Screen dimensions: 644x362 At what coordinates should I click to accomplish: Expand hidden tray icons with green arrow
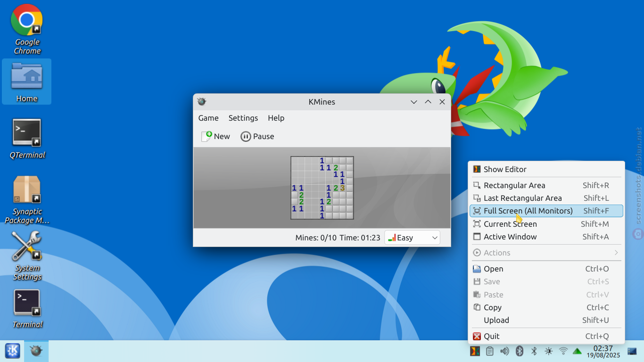[x=577, y=351]
